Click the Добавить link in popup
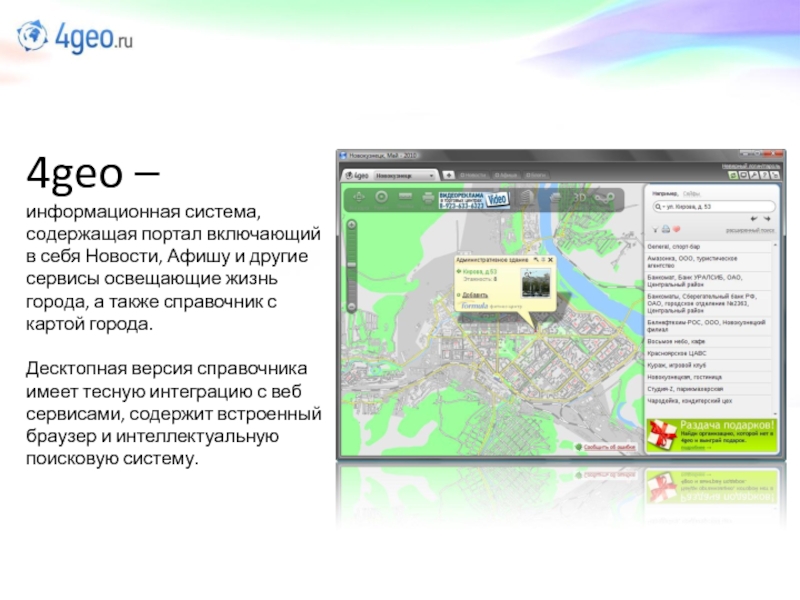This screenshot has height=600, width=800. pos(474,295)
